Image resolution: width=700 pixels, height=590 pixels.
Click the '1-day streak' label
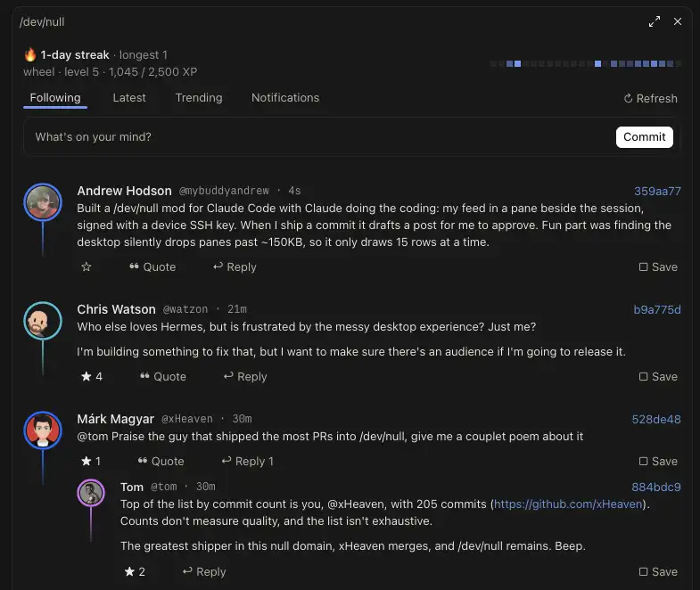coord(75,55)
